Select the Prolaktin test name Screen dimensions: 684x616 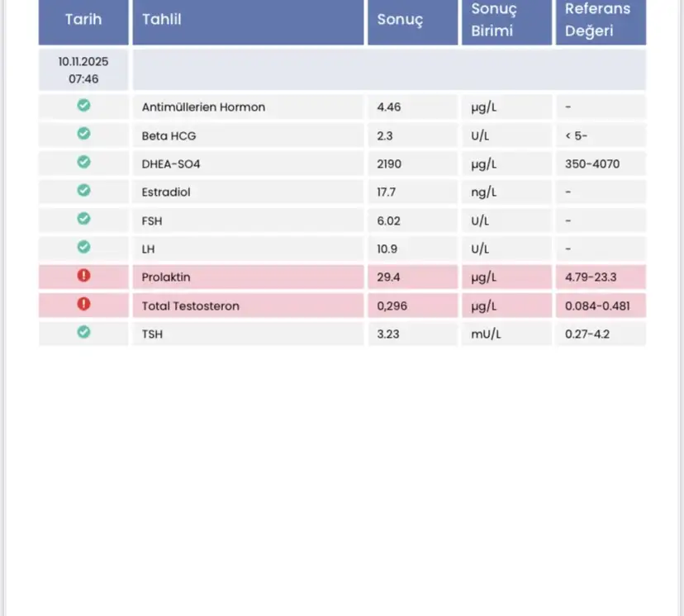166,277
